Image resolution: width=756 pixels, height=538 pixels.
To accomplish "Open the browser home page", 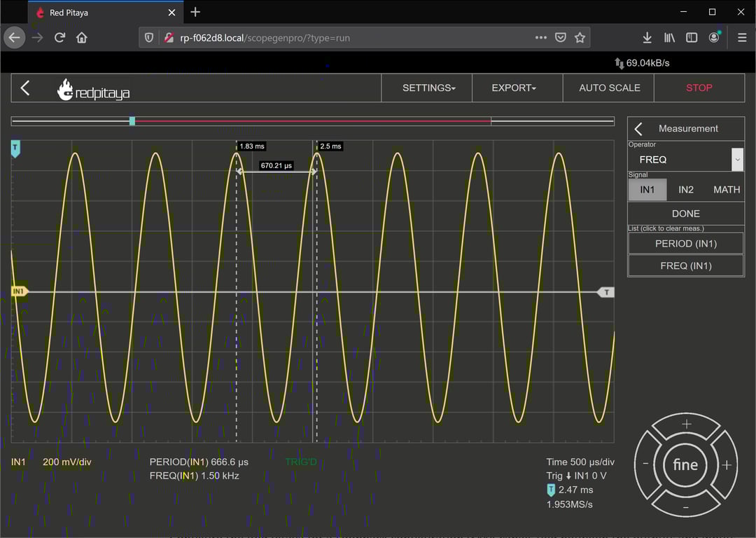I will (x=81, y=38).
